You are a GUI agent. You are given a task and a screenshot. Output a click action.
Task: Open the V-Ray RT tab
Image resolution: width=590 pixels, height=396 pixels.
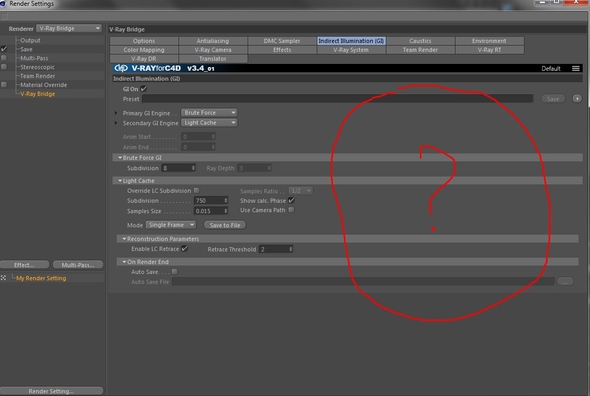point(489,50)
